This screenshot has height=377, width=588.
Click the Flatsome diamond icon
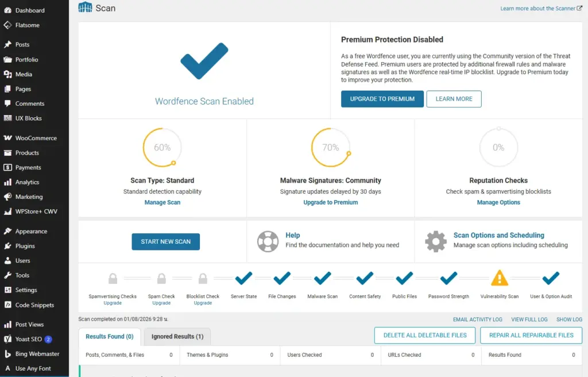point(7,25)
